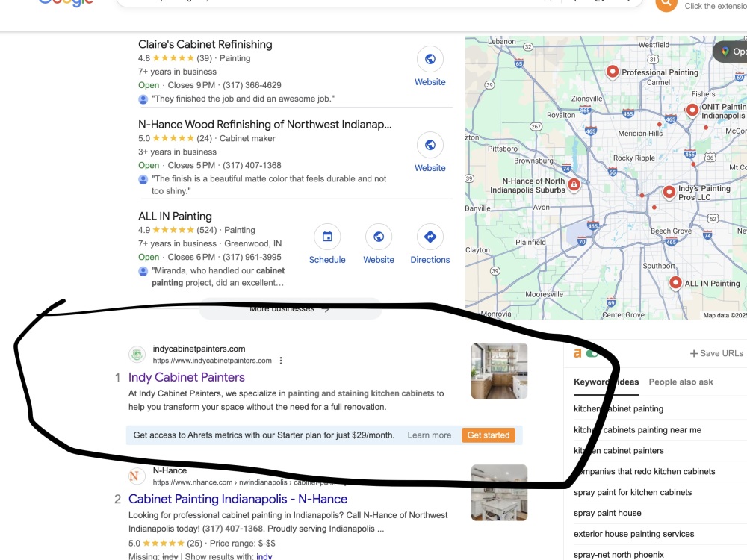747x560 pixels.
Task: Click Learn more in Ahrefs banner
Action: coord(430,435)
